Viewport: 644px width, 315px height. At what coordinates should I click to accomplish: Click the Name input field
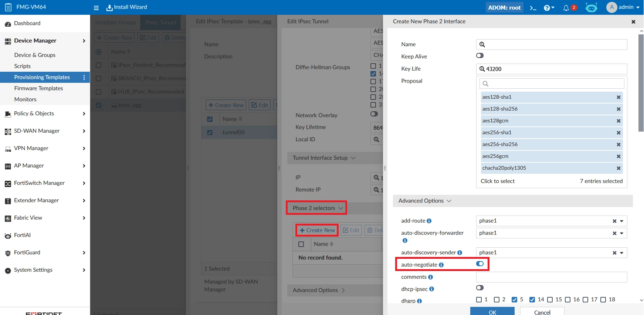[x=552, y=44]
